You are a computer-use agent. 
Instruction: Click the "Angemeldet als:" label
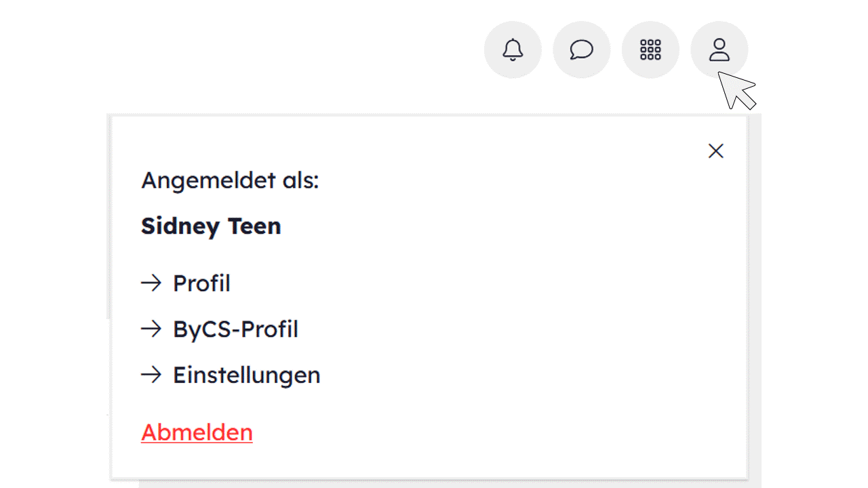(x=229, y=180)
